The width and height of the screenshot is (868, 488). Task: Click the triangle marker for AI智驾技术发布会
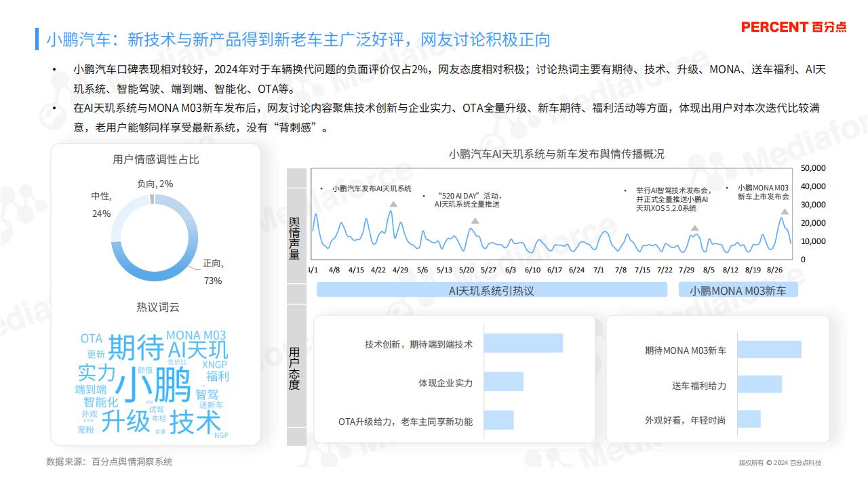point(694,228)
